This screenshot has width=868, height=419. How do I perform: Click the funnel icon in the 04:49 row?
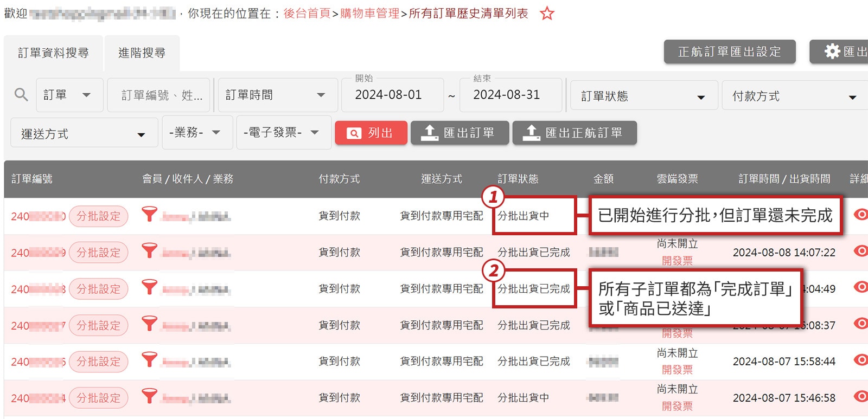click(x=149, y=287)
